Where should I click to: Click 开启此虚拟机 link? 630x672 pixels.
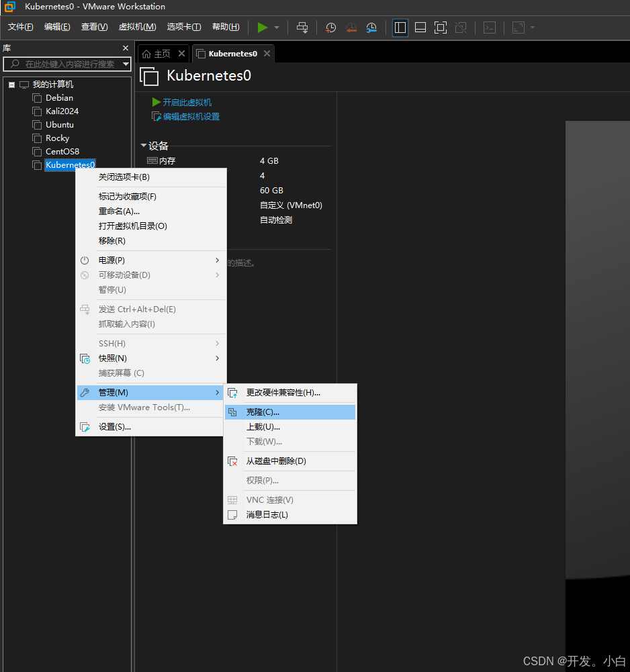tap(187, 103)
